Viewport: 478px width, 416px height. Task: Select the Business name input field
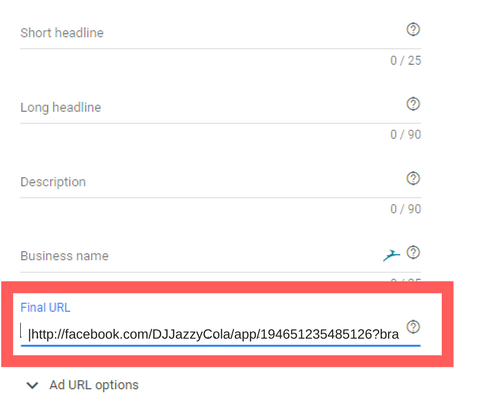tap(200, 256)
